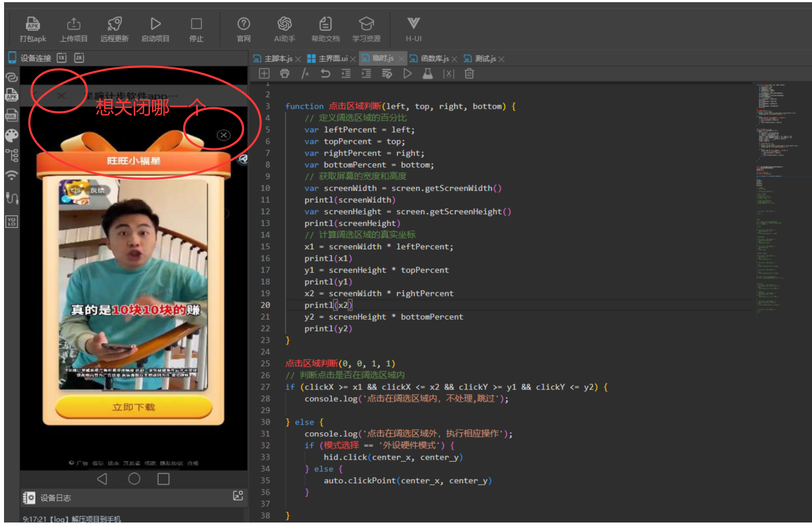Click the trash refresh icon
The image size is (812, 525).
coord(469,74)
